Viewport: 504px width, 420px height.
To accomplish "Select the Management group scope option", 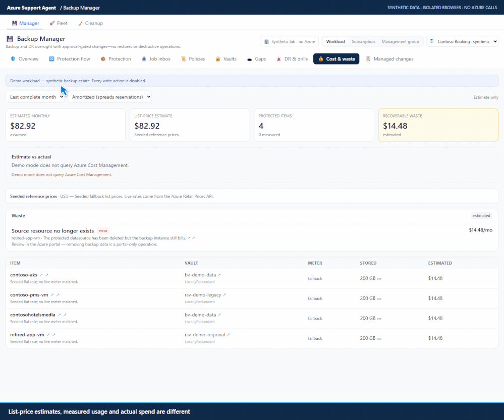I will coord(400,41).
